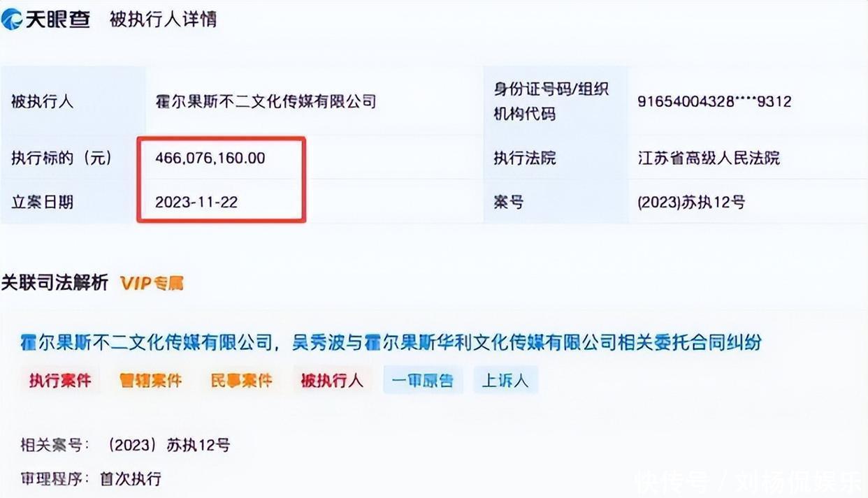Click the 上诉人 blue tag
The width and height of the screenshot is (868, 498).
(505, 381)
